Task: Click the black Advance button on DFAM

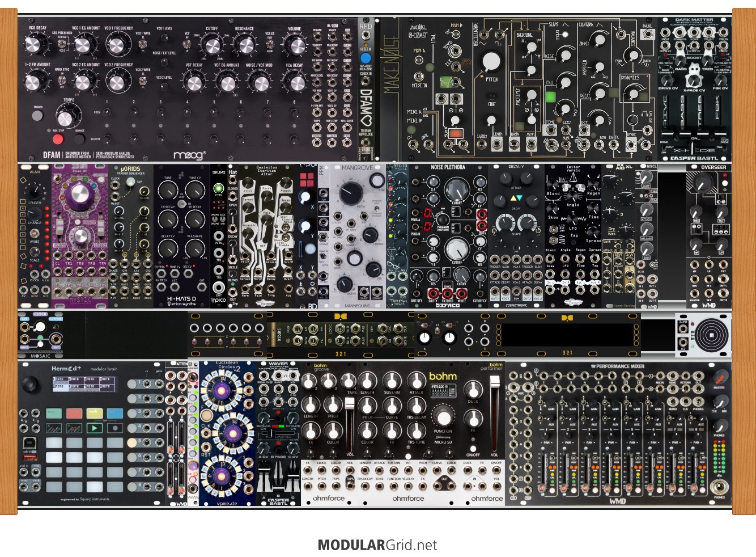Action: pos(80,138)
